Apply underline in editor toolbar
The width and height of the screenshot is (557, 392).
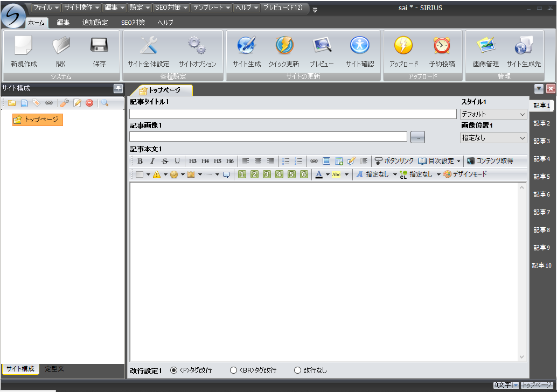pyautogui.click(x=177, y=161)
